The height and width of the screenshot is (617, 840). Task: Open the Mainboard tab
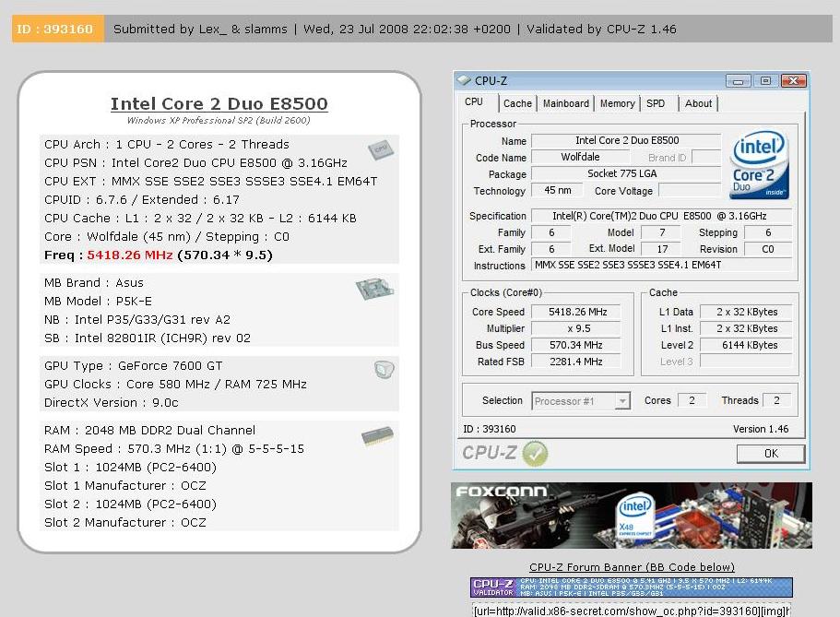point(566,103)
